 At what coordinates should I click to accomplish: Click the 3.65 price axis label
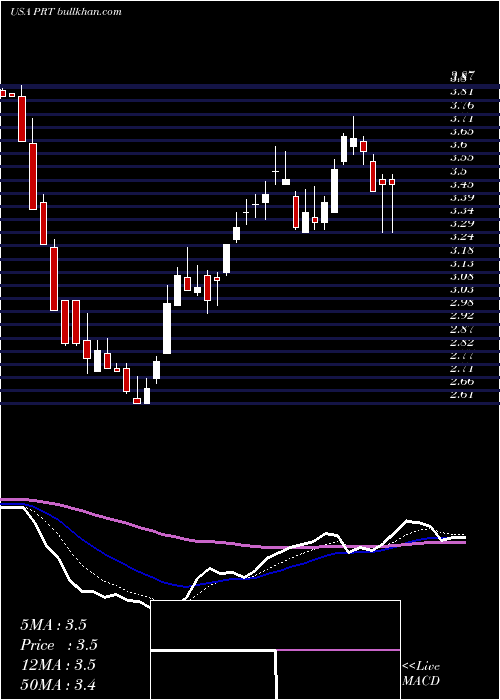click(x=462, y=132)
